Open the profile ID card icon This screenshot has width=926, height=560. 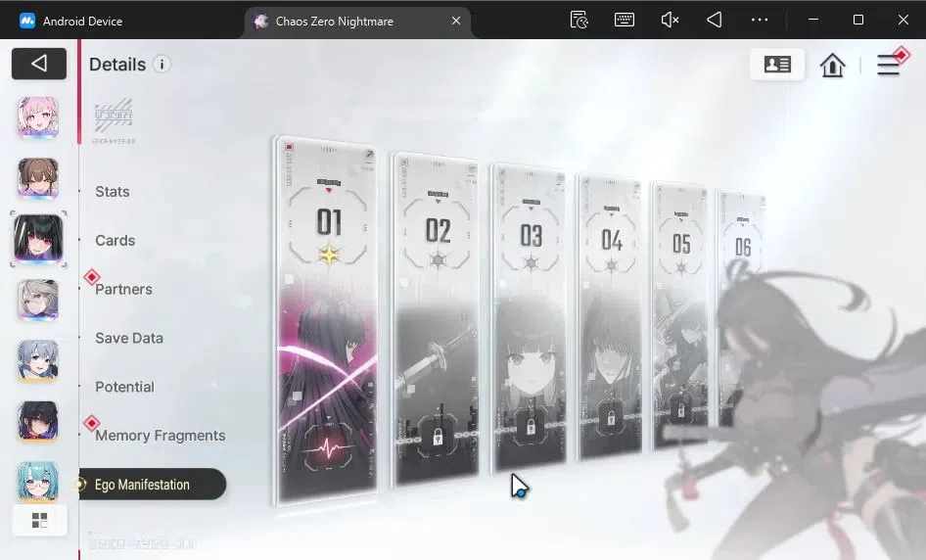777,65
